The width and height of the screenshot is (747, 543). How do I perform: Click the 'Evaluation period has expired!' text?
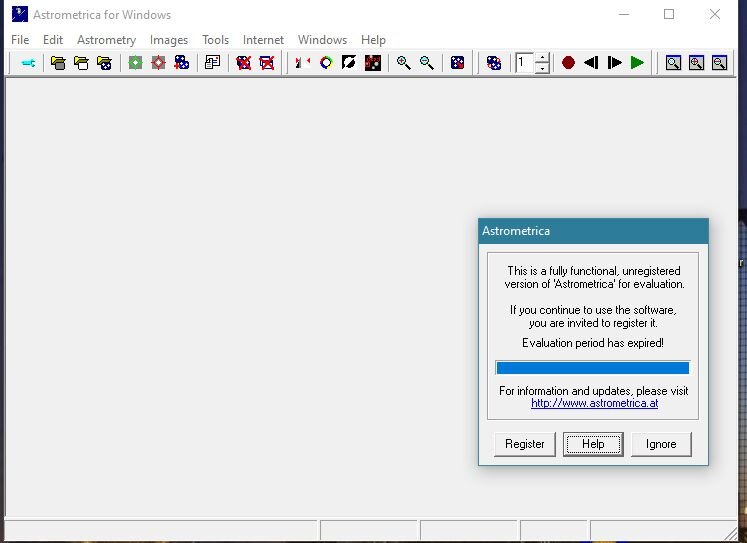(593, 343)
